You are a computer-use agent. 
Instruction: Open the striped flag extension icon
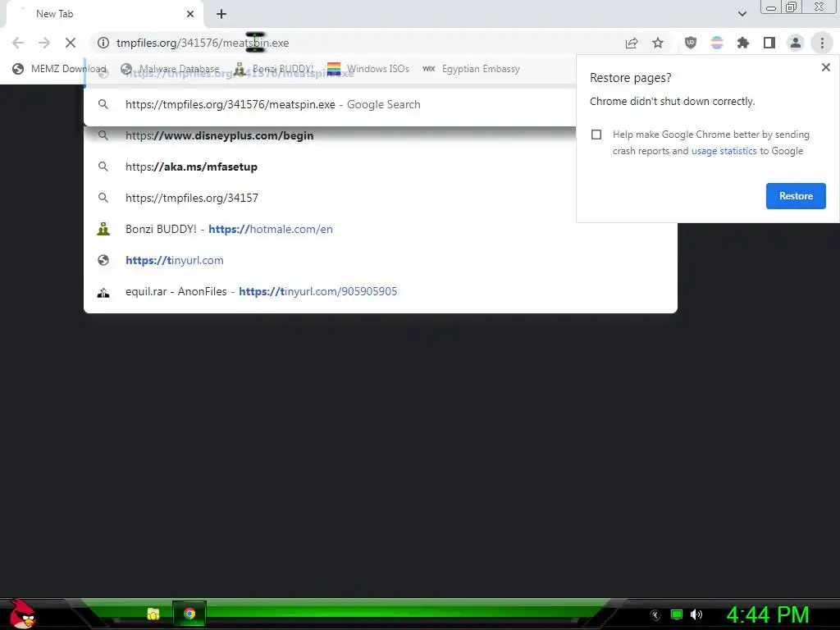(x=717, y=43)
